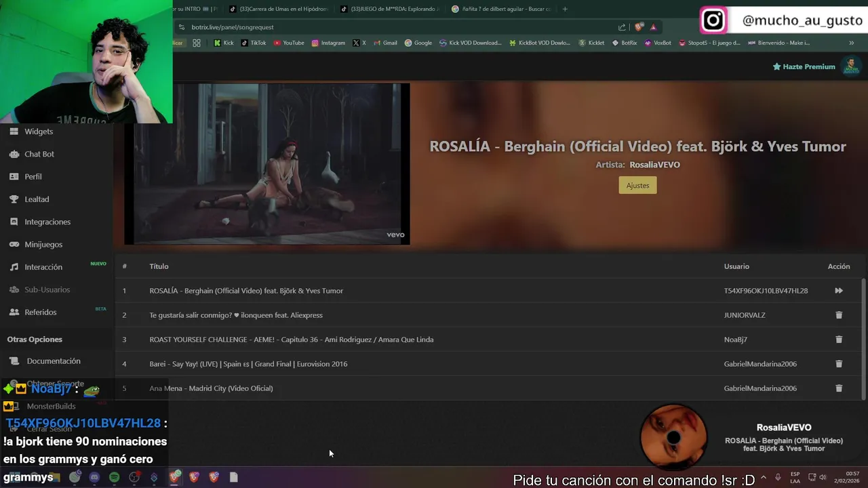The height and width of the screenshot is (488, 868).
Task: Skip the playing ROSALÍA Berghain song
Action: [x=838, y=291]
